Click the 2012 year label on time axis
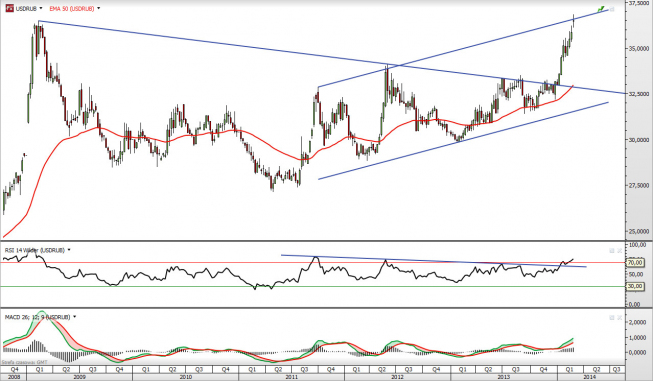Screen dimensions: 653x381 click(397, 377)
